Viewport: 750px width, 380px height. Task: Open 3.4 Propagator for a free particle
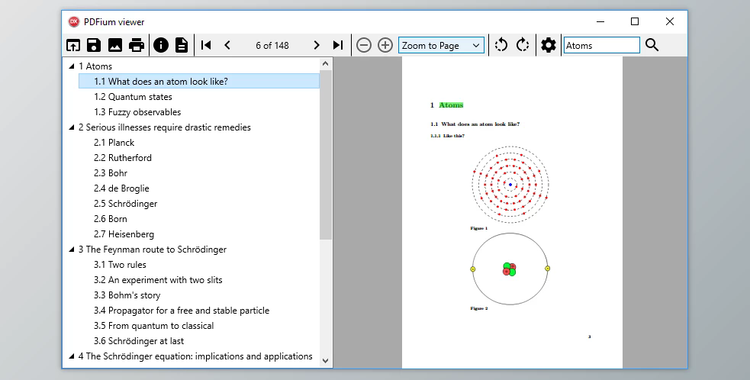click(x=181, y=311)
